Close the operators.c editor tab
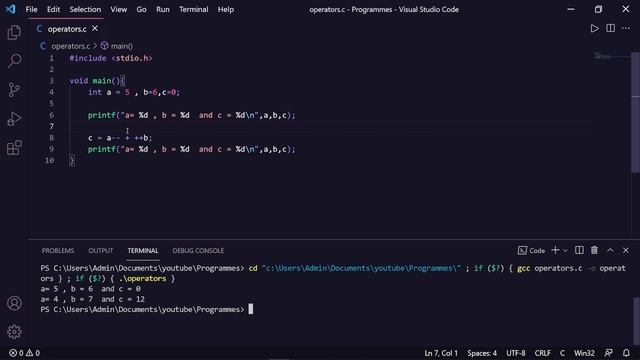This screenshot has height=360, width=640. click(x=95, y=29)
